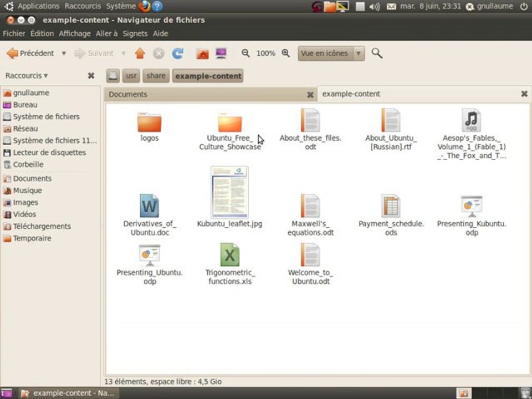Open the Computer location icon in the toolbar
532x399 pixels.
pyautogui.click(x=221, y=53)
